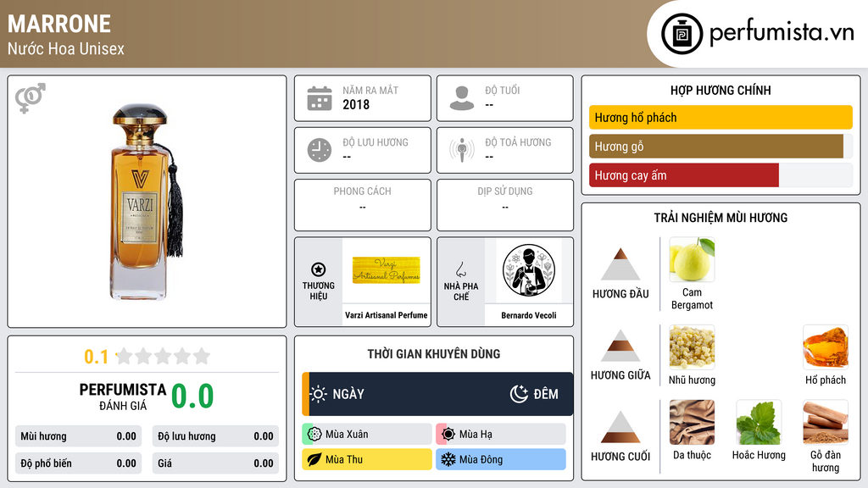Viewport: 868px width, 488px height.
Task: Click the 0.1 star rating value
Action: click(x=96, y=357)
